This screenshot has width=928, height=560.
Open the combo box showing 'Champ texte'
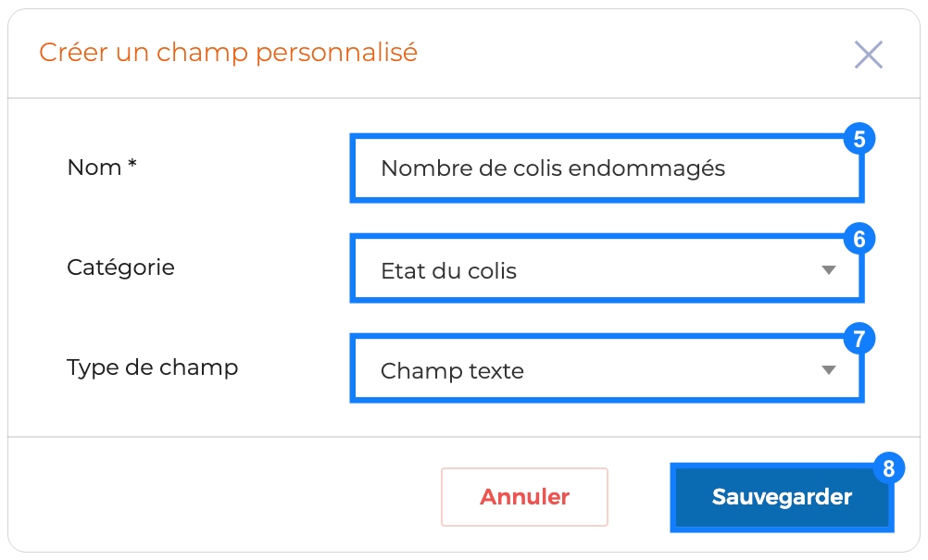607,368
